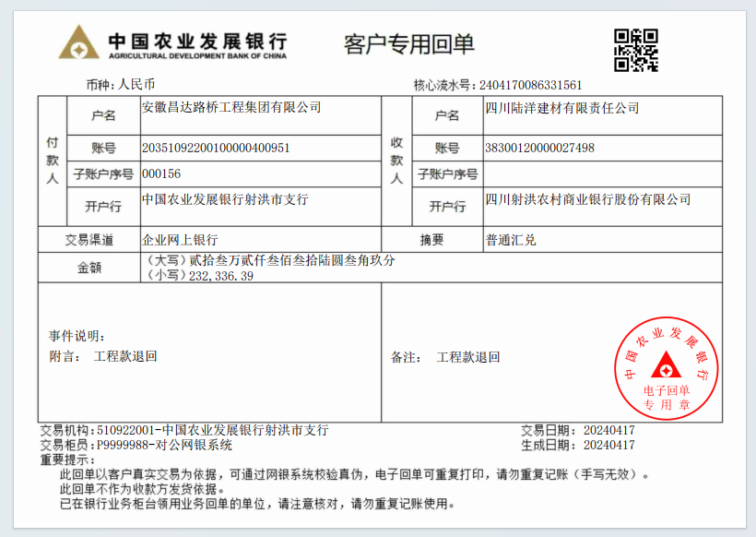The width and height of the screenshot is (756, 537).
Task: Select the lowercase amount 232,336.39
Action: click(x=221, y=276)
